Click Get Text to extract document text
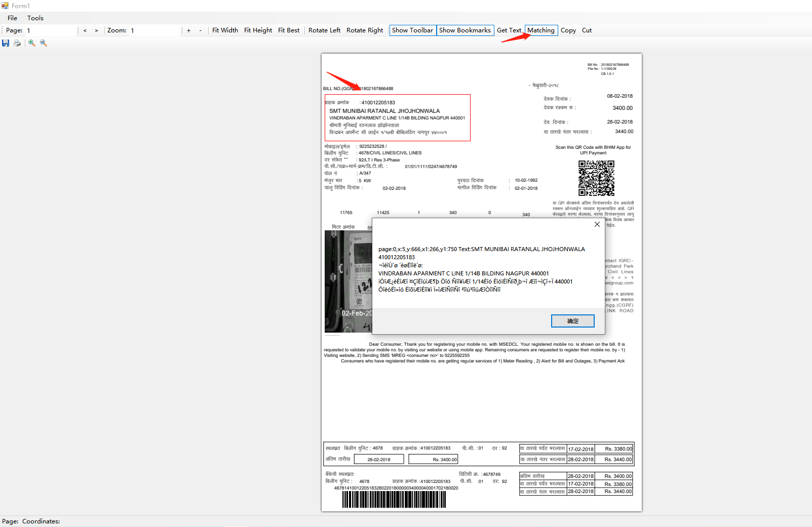This screenshot has width=812, height=527. (x=509, y=30)
